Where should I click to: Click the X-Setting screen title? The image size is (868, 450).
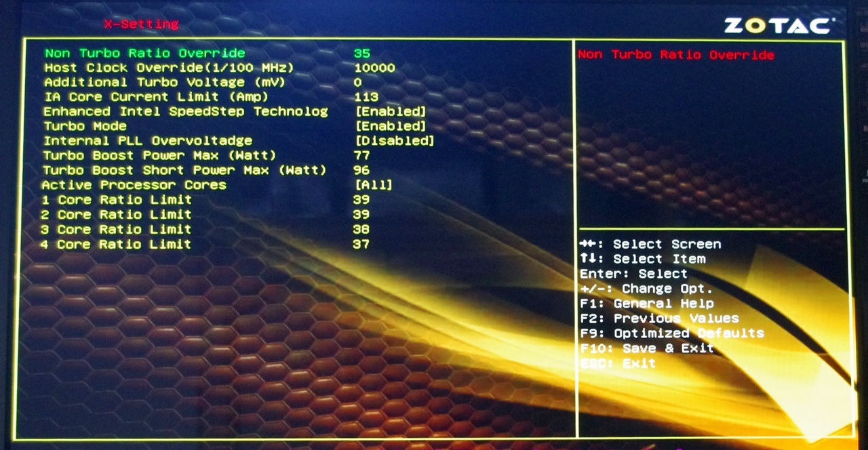click(x=141, y=24)
